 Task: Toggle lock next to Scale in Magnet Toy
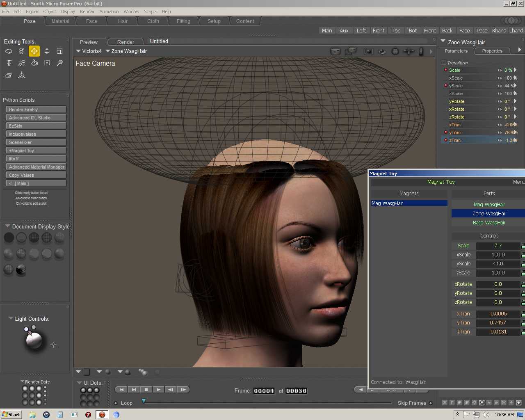[523, 246]
